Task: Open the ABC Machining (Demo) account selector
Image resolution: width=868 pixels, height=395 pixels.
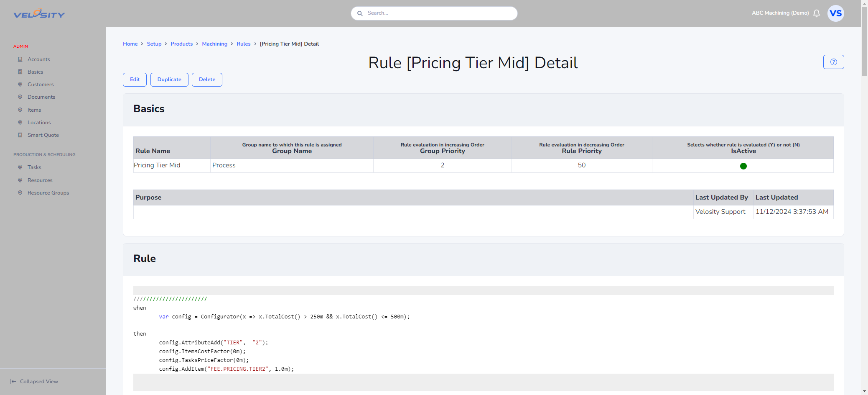Action: point(780,13)
